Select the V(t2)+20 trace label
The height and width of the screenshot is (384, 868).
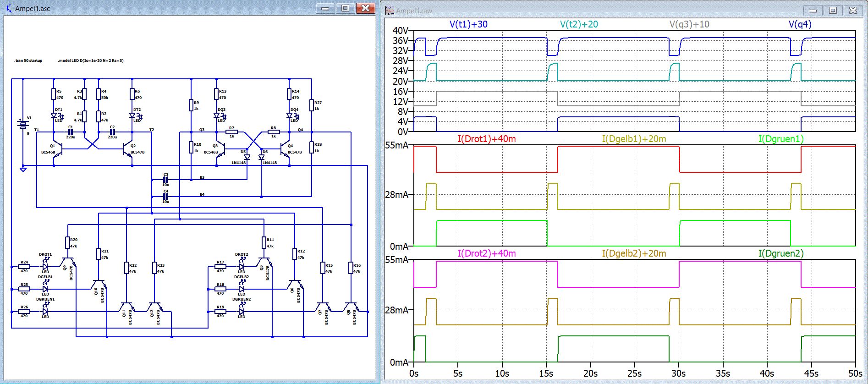click(579, 24)
